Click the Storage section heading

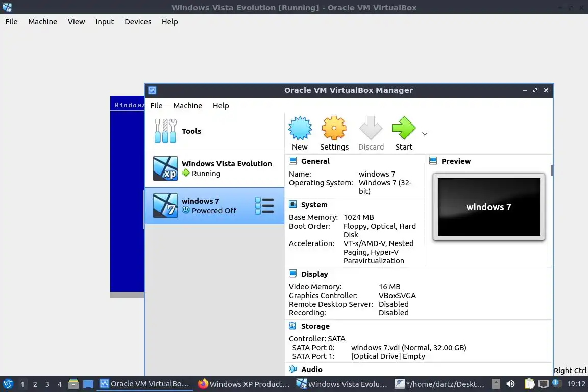(x=315, y=326)
